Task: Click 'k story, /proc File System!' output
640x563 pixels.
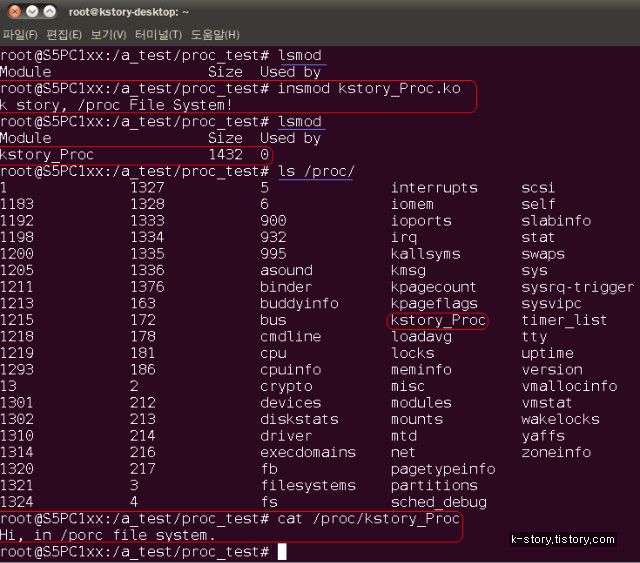Action: click(116, 105)
